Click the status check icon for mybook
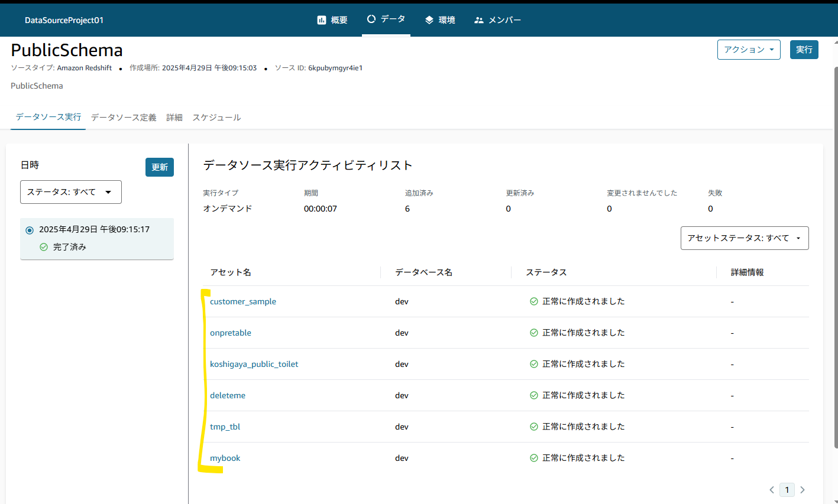This screenshot has height=504, width=838. pyautogui.click(x=534, y=458)
